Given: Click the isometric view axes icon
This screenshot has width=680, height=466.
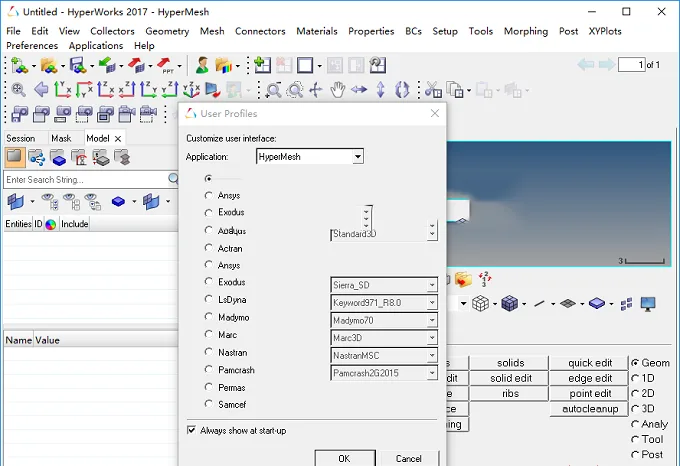Looking at the screenshot, I should 191,90.
